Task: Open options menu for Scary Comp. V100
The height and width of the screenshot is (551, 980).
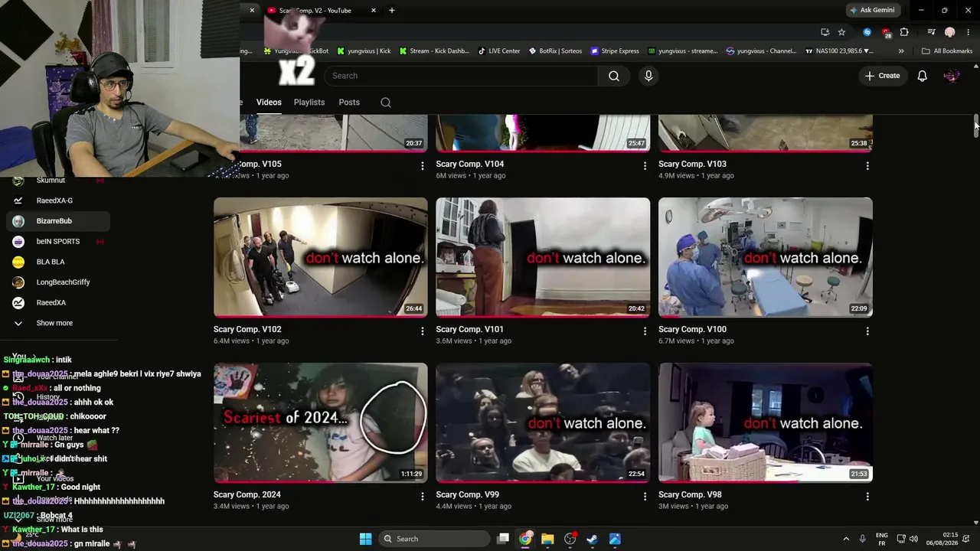Action: click(x=867, y=331)
